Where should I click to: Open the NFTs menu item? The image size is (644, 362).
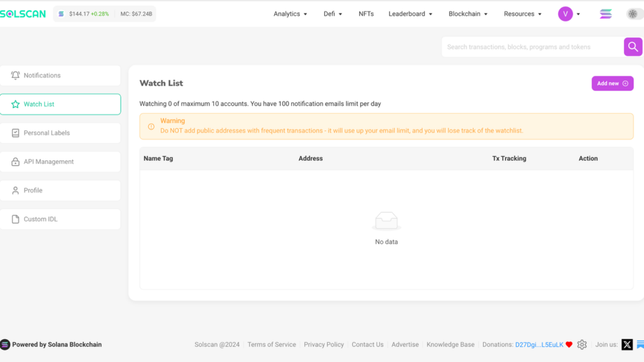pos(366,13)
